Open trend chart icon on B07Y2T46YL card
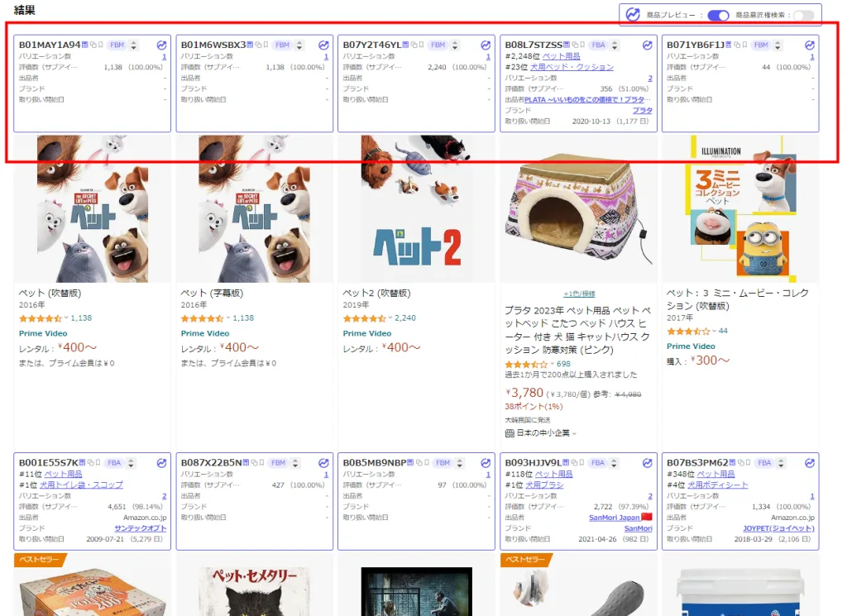The width and height of the screenshot is (847, 616). coord(486,45)
